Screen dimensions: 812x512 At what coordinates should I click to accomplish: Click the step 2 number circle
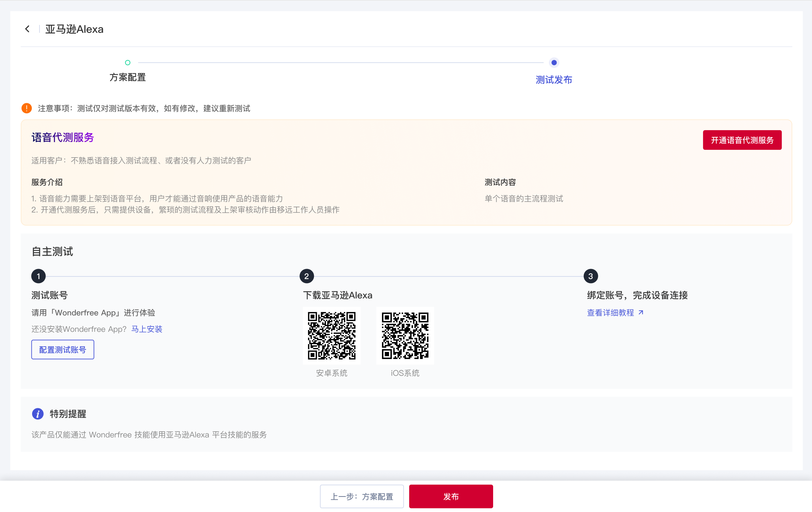(x=307, y=276)
